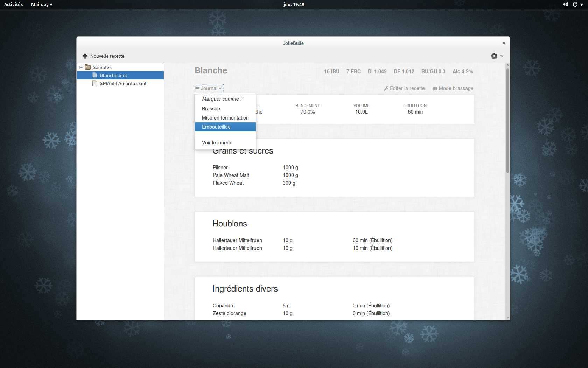The width and height of the screenshot is (588, 368).
Task: Select Blanche.xml in the tree
Action: (x=120, y=75)
